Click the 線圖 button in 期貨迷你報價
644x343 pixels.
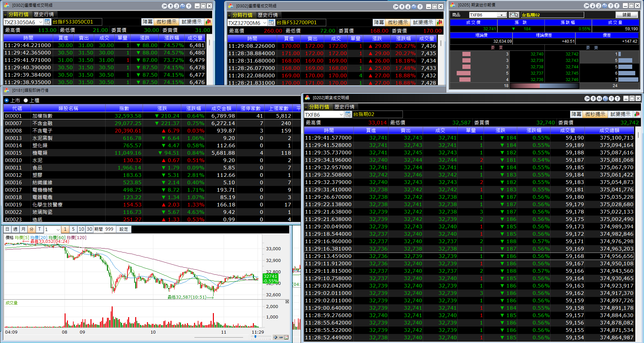point(627,15)
